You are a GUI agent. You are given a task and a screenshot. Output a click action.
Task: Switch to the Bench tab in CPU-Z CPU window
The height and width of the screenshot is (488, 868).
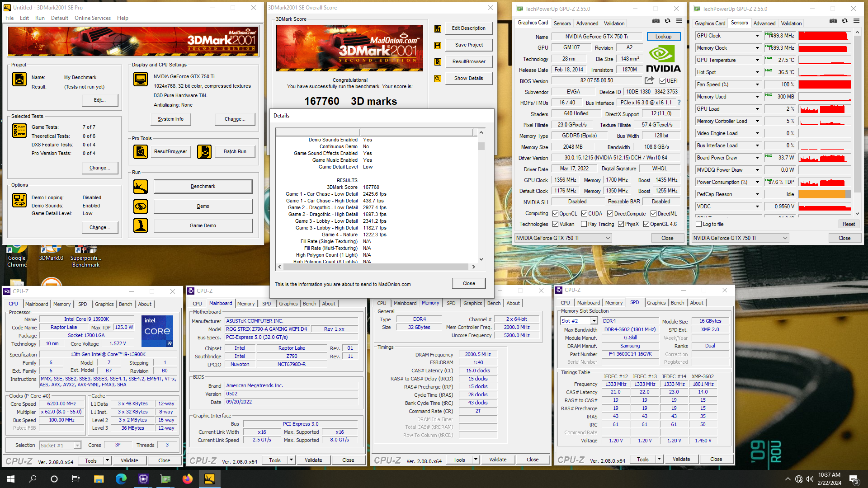125,304
